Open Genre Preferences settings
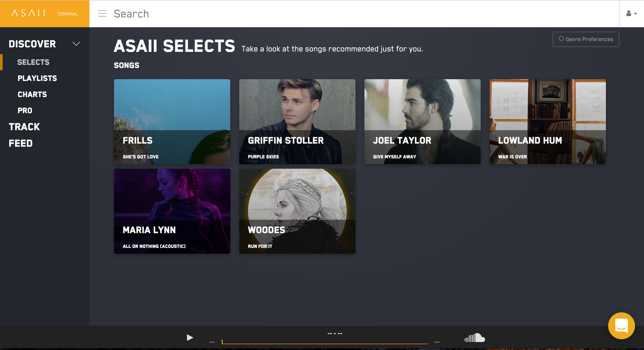 tap(586, 39)
